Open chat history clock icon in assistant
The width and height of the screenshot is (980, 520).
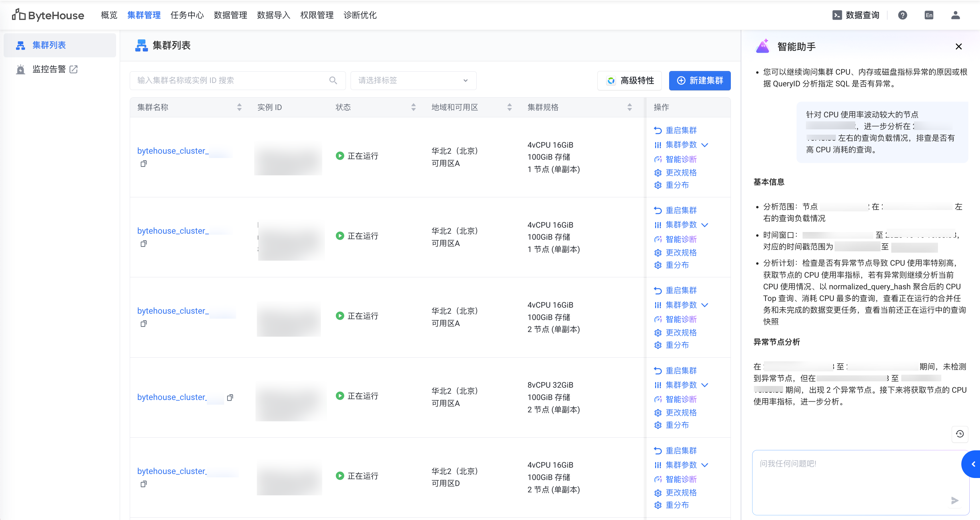click(x=959, y=434)
